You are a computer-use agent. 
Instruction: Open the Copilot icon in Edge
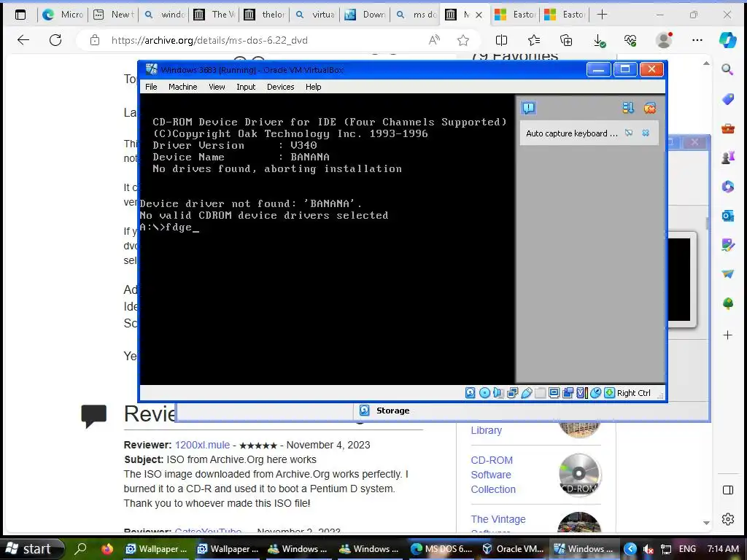click(x=727, y=40)
